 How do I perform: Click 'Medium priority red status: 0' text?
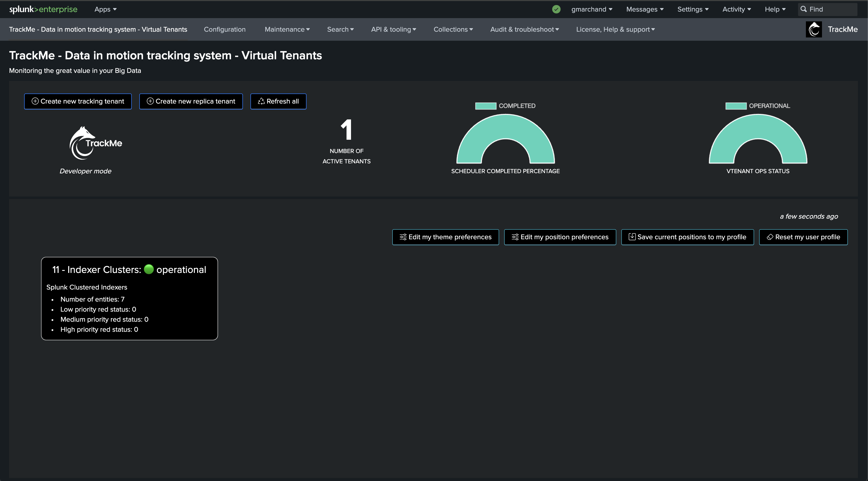(104, 319)
